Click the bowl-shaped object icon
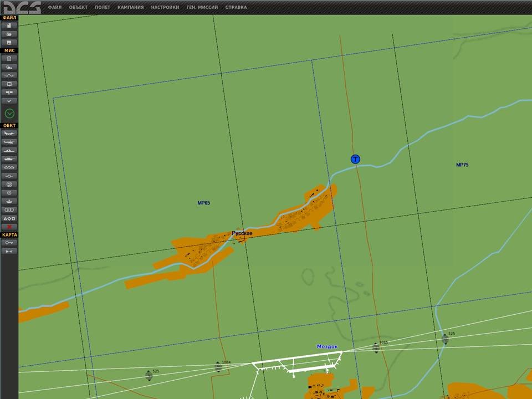 click(x=9, y=201)
